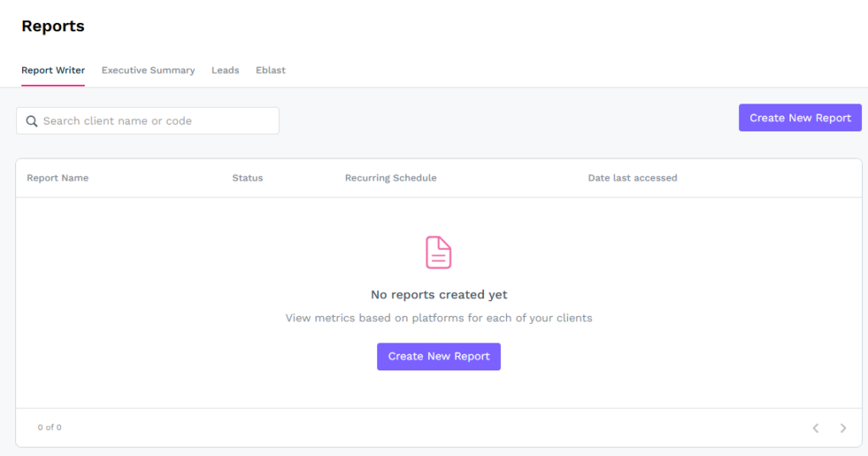Click Create New Report below the empty message
Image resolution: width=868 pixels, height=456 pixels.
tap(438, 357)
